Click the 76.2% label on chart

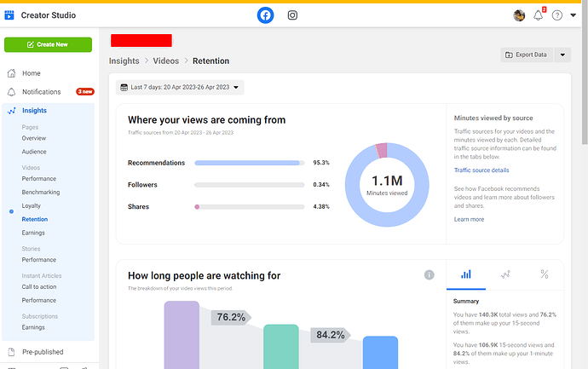[231, 317]
